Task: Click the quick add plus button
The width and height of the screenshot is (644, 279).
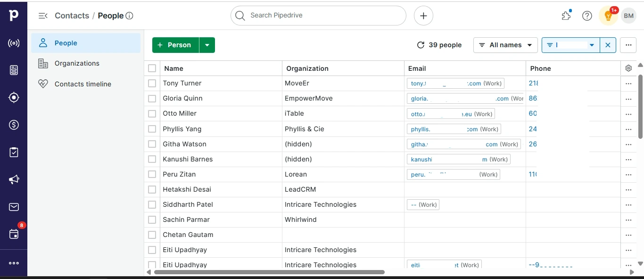Action: [423, 16]
